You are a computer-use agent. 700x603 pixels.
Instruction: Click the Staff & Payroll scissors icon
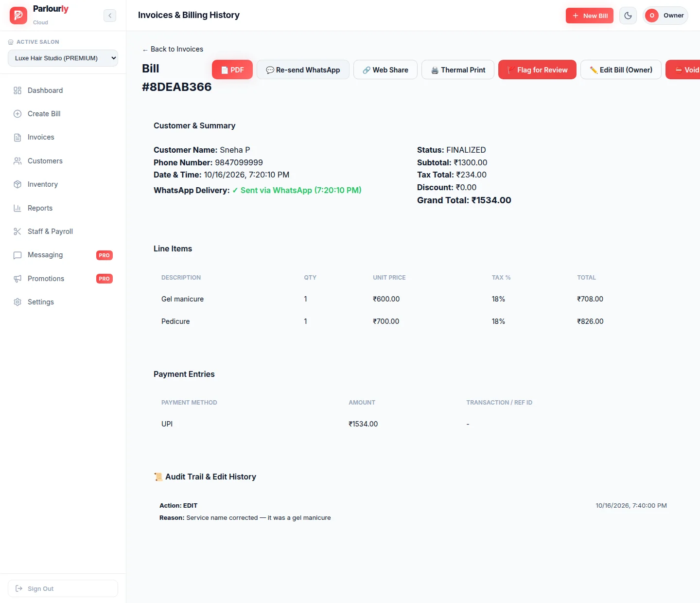click(17, 231)
